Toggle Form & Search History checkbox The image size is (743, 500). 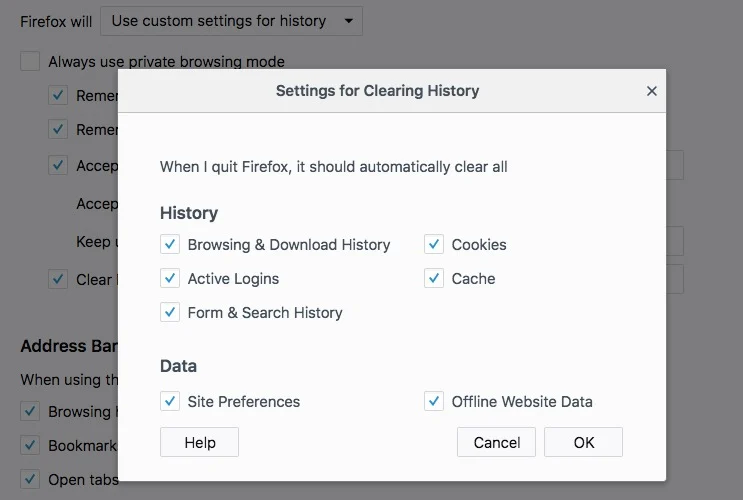click(x=170, y=312)
